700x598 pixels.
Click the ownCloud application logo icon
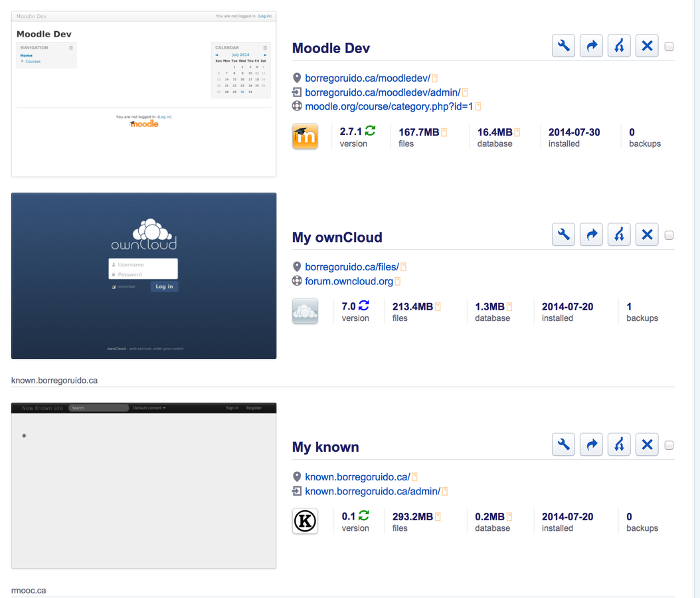[x=305, y=311]
